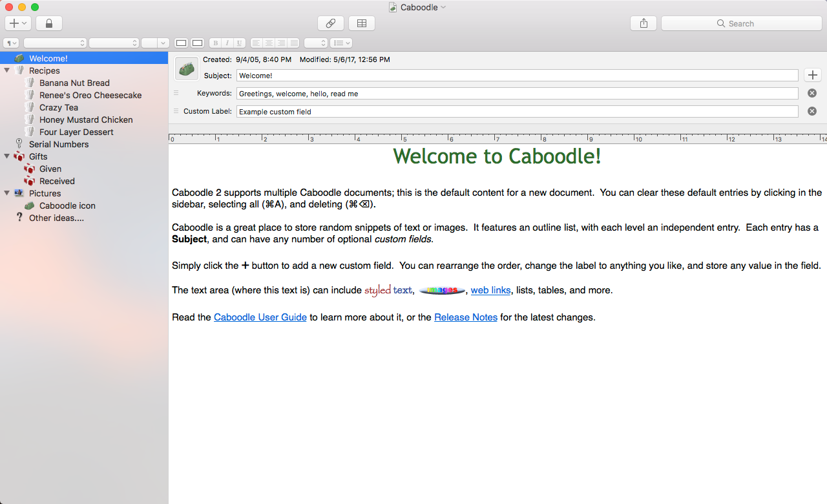Open the paragraph styles dropdown
The width and height of the screenshot is (827, 504).
11,43
